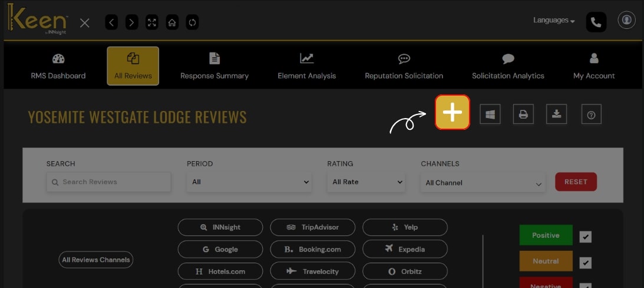Select the All Reviews Channels button
This screenshot has width=644, height=288.
pyautogui.click(x=95, y=260)
